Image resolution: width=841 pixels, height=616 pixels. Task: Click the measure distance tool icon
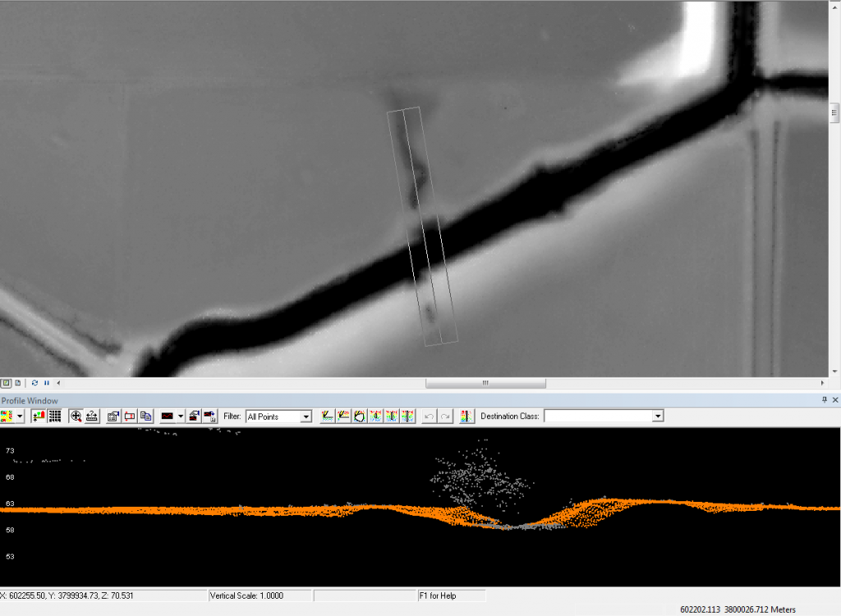tap(92, 416)
